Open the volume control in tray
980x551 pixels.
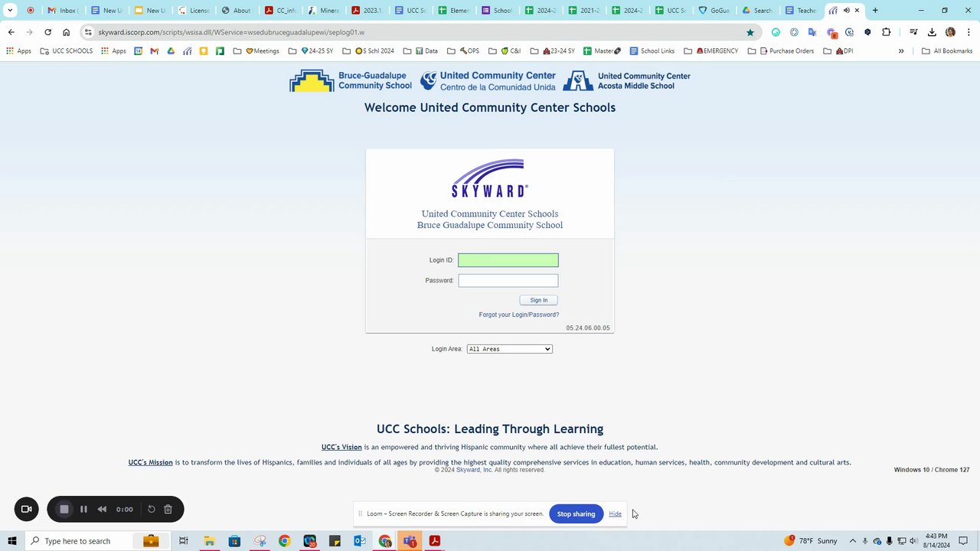913,541
